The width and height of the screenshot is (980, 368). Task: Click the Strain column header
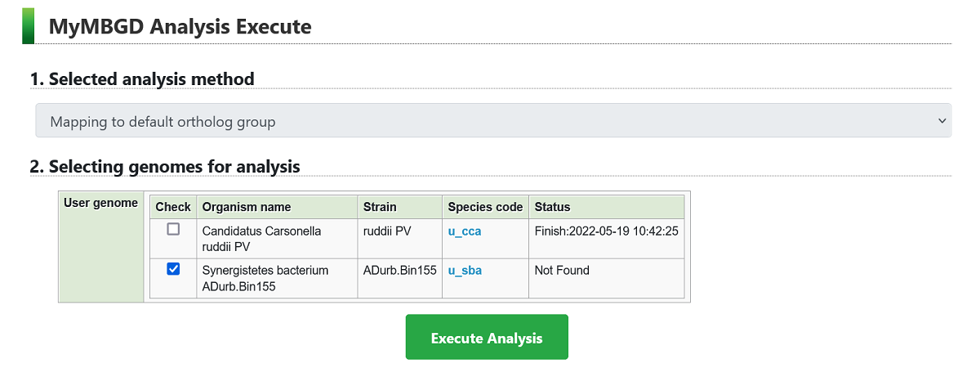coord(380,207)
